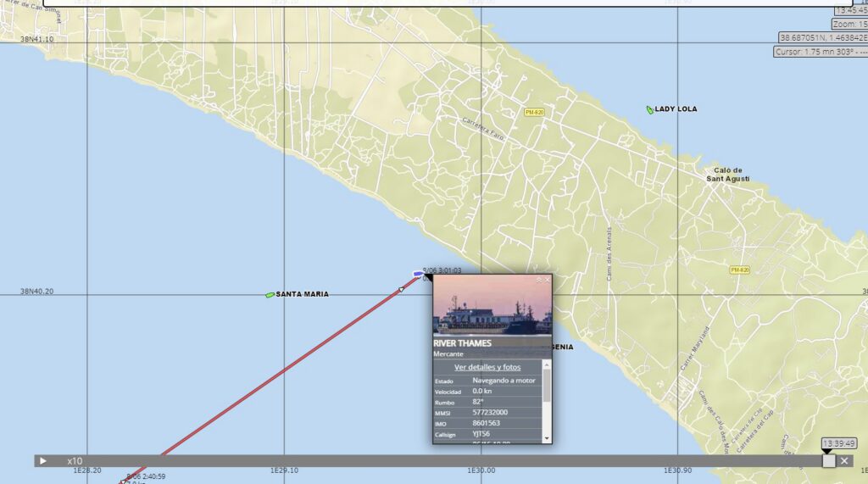
Task: Click the playback timeline slider handle
Action: (828, 460)
